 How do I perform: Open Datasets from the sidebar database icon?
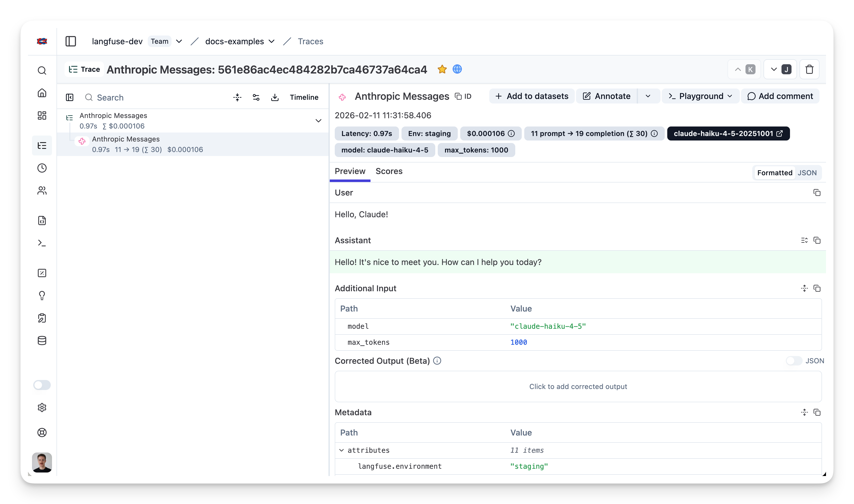click(42, 341)
